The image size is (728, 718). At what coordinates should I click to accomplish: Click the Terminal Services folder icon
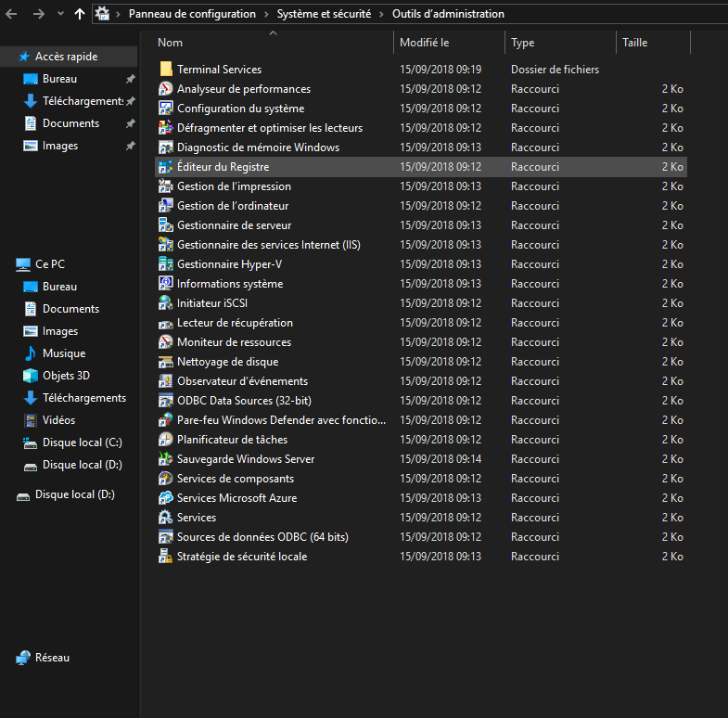(166, 70)
